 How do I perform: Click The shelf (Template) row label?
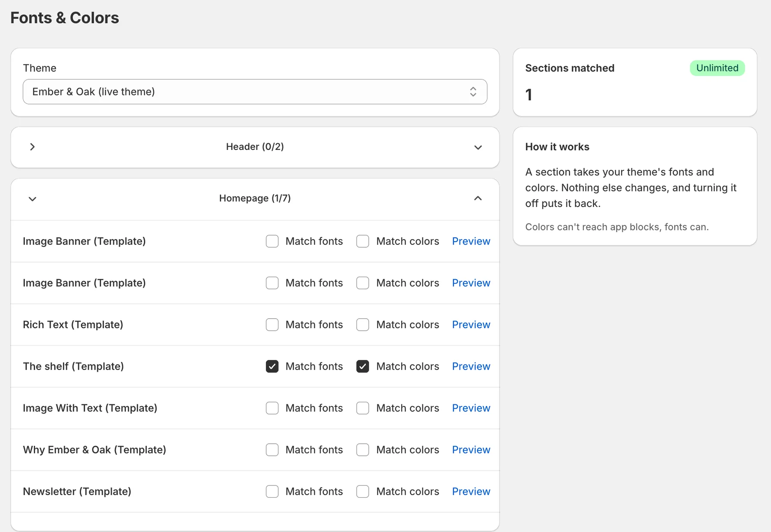pos(73,366)
